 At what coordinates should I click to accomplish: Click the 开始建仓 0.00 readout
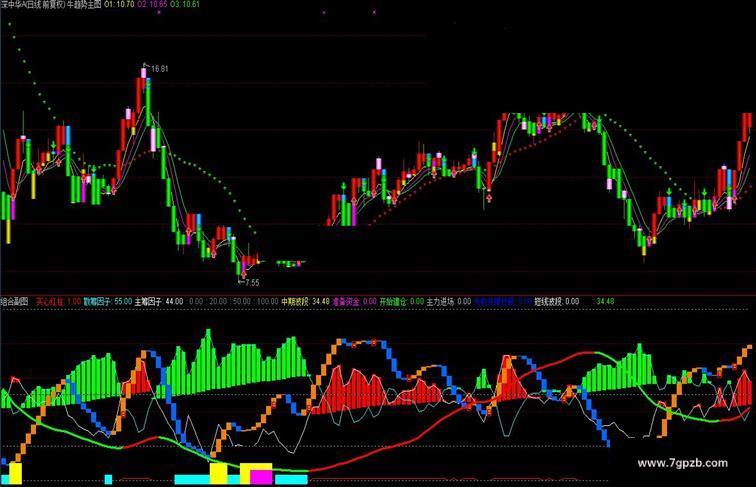[x=402, y=301]
